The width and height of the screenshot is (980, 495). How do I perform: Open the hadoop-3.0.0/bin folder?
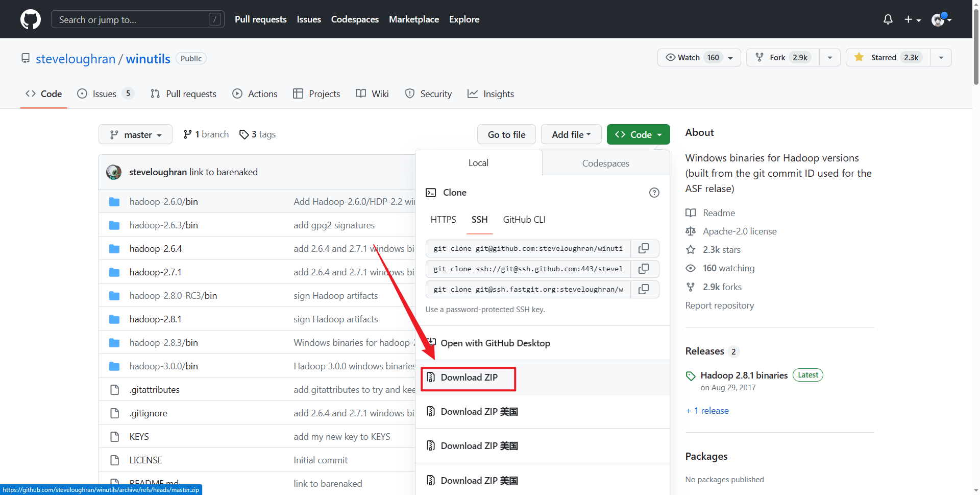tap(164, 366)
